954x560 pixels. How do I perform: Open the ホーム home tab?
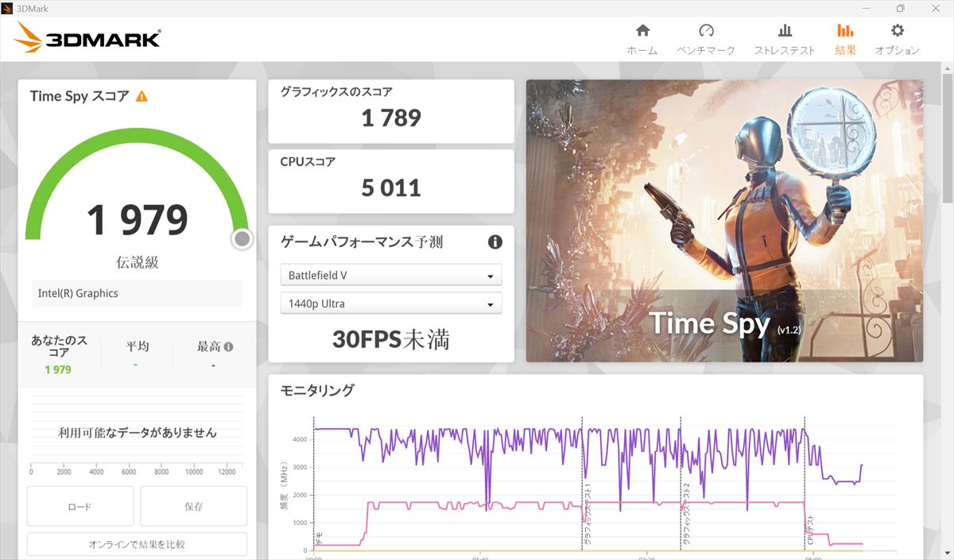tap(642, 39)
